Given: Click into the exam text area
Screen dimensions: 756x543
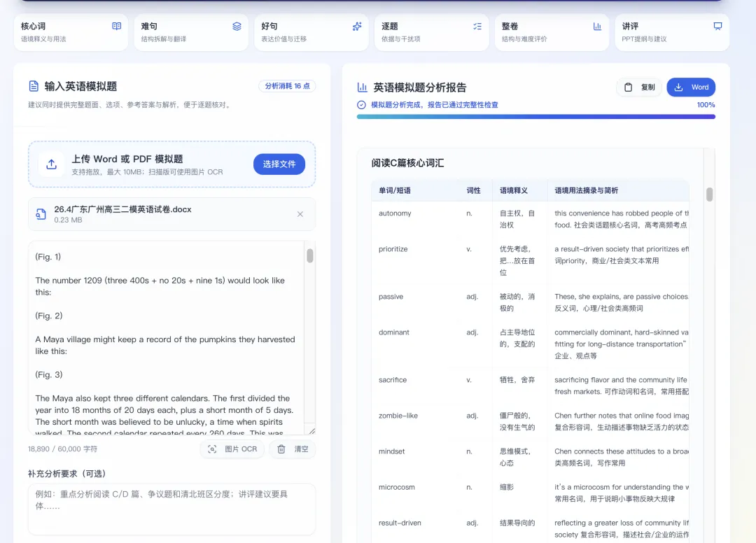Looking at the screenshot, I should (x=167, y=338).
